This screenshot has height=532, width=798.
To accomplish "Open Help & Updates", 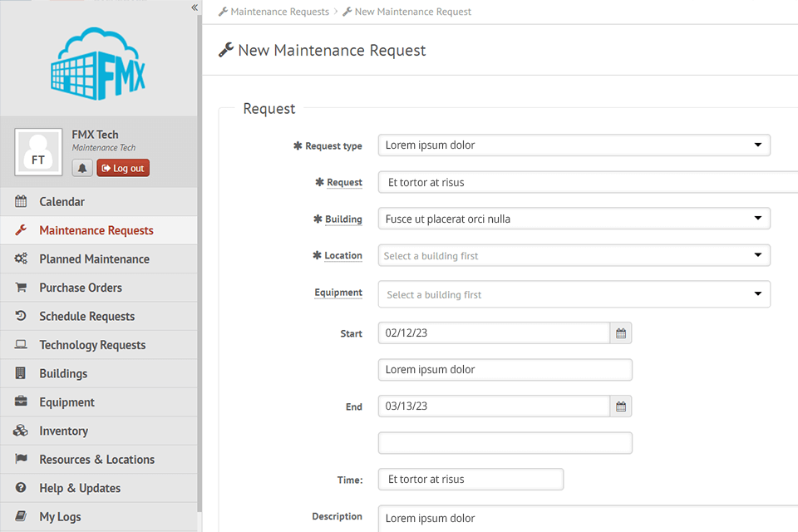I will (99, 488).
